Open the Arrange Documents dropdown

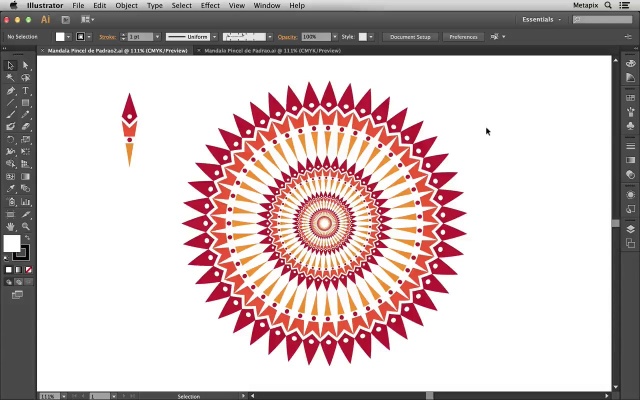click(x=87, y=19)
